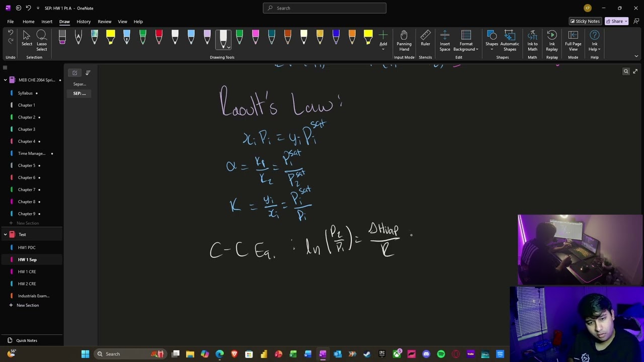
Task: Select the SEP: page in page list
Action: click(x=79, y=94)
